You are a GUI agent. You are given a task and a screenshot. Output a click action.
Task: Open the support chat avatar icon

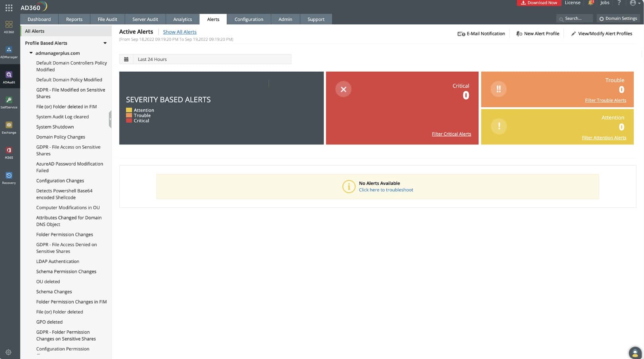coord(635,353)
